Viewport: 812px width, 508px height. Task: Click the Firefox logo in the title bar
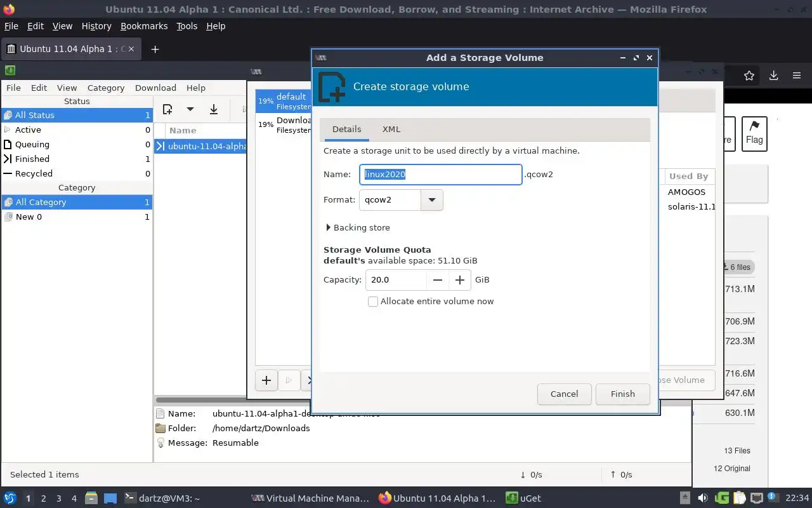pyautogui.click(x=8, y=10)
